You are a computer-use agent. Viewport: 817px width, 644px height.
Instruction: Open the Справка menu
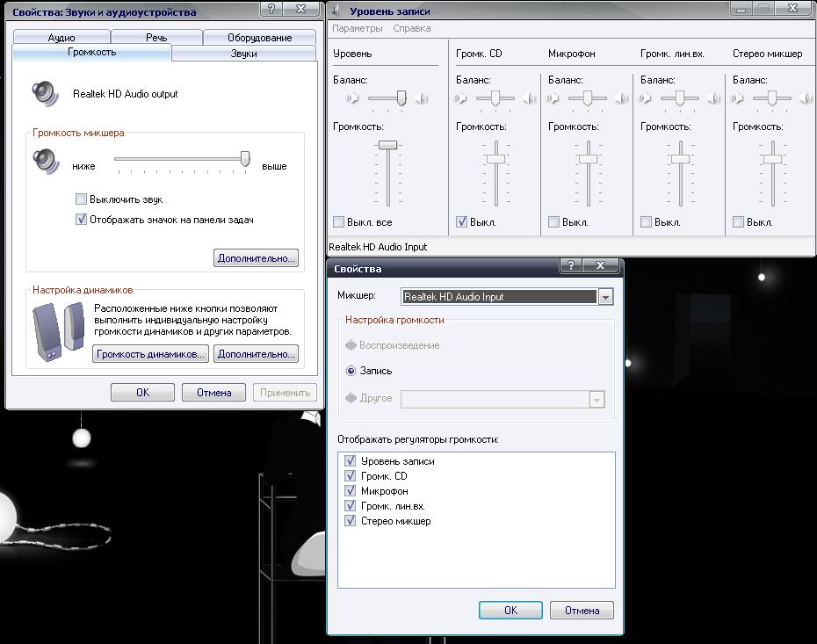(x=411, y=28)
